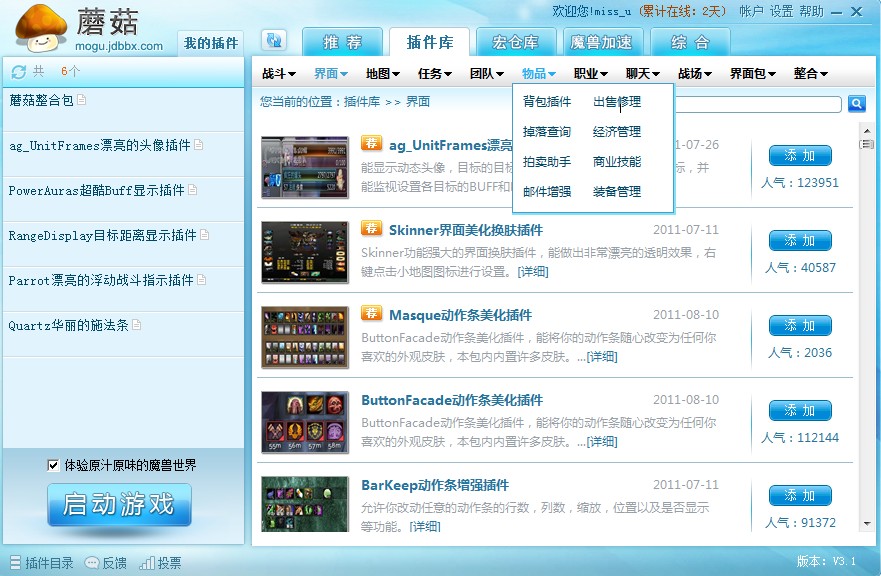Open document icon next to Quartz

coord(137,325)
